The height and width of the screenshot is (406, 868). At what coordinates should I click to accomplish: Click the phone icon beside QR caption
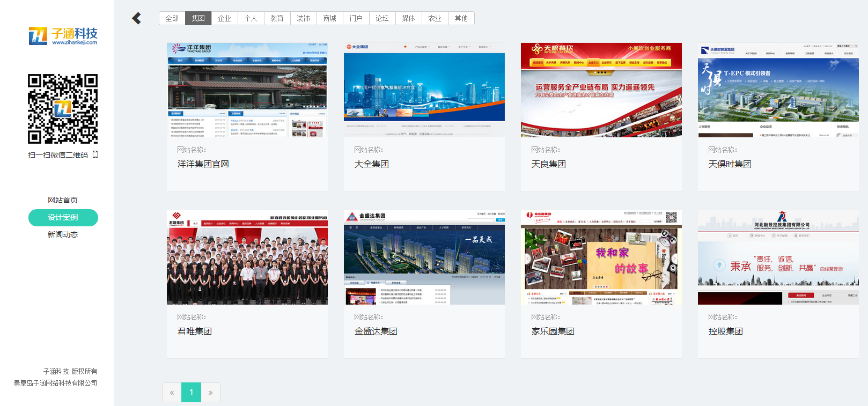[x=95, y=155]
